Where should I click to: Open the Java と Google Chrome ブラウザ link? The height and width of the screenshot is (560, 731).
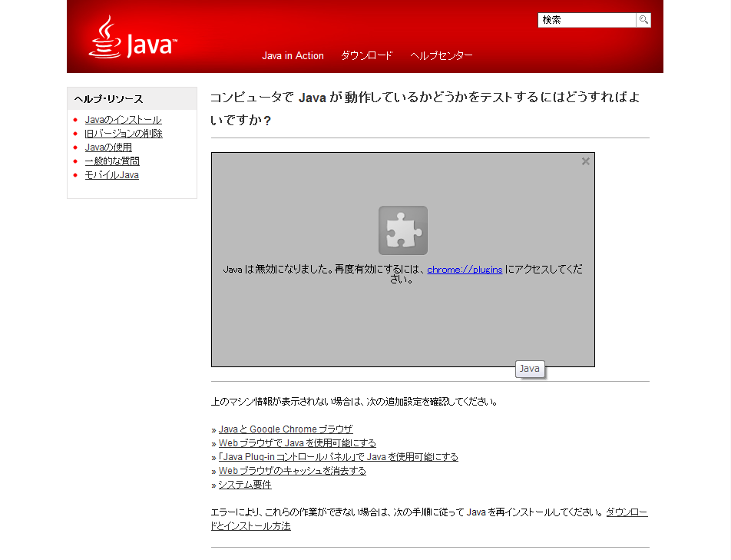pyautogui.click(x=286, y=429)
